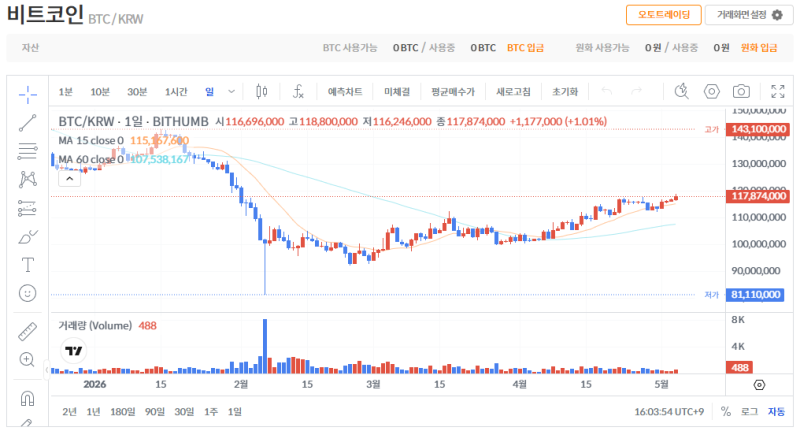Collapse the indicator legend chevron
This screenshot has width=800, height=431.
point(69,179)
